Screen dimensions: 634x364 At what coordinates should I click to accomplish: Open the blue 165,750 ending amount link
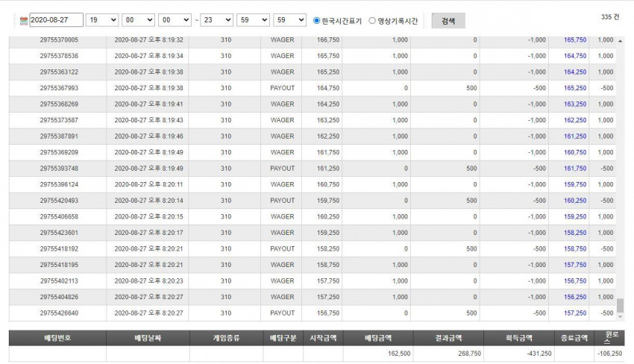(x=575, y=40)
